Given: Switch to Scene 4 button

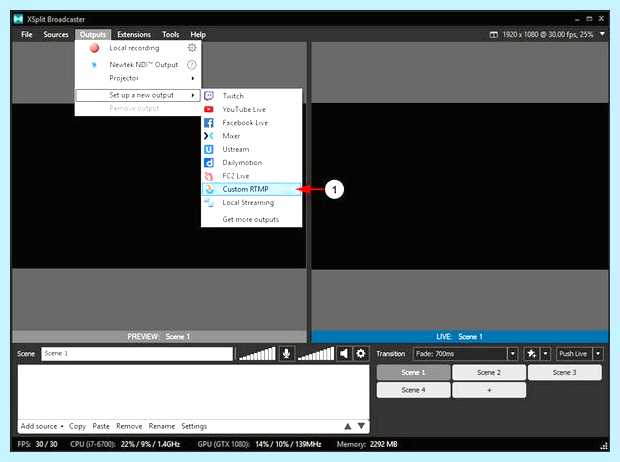Looking at the screenshot, I should click(x=413, y=390).
